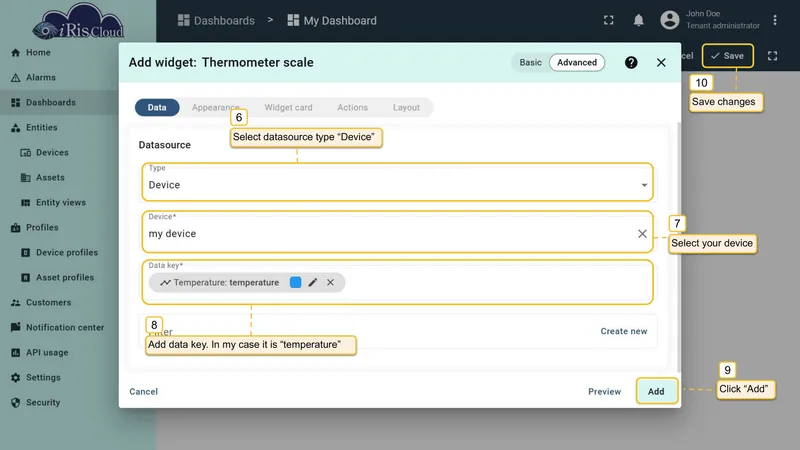This screenshot has width=800, height=450.
Task: Open Devices in the sidebar
Action: tap(52, 153)
